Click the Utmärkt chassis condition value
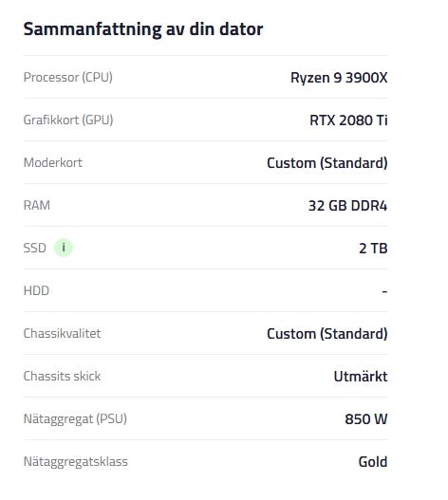 [x=361, y=377]
